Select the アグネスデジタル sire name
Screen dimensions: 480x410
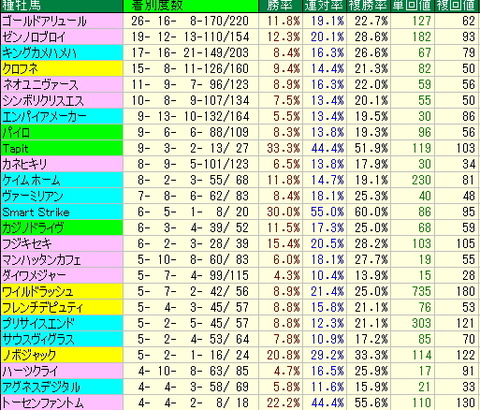(41, 388)
